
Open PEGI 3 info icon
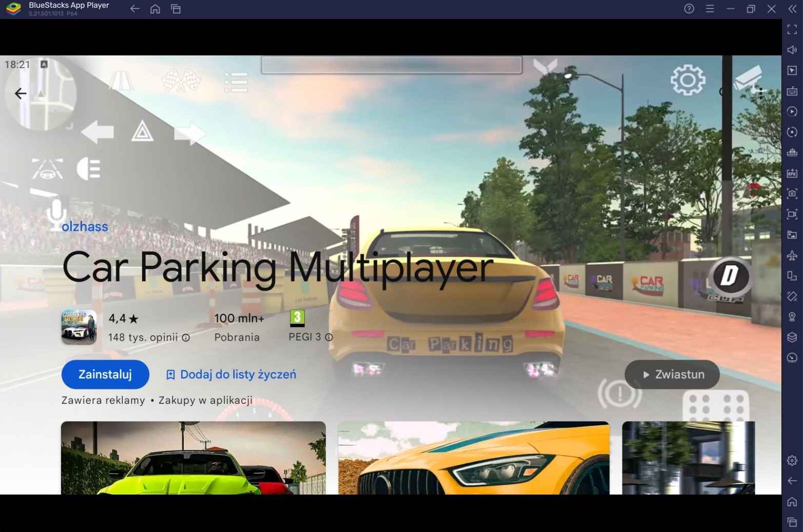(x=329, y=337)
